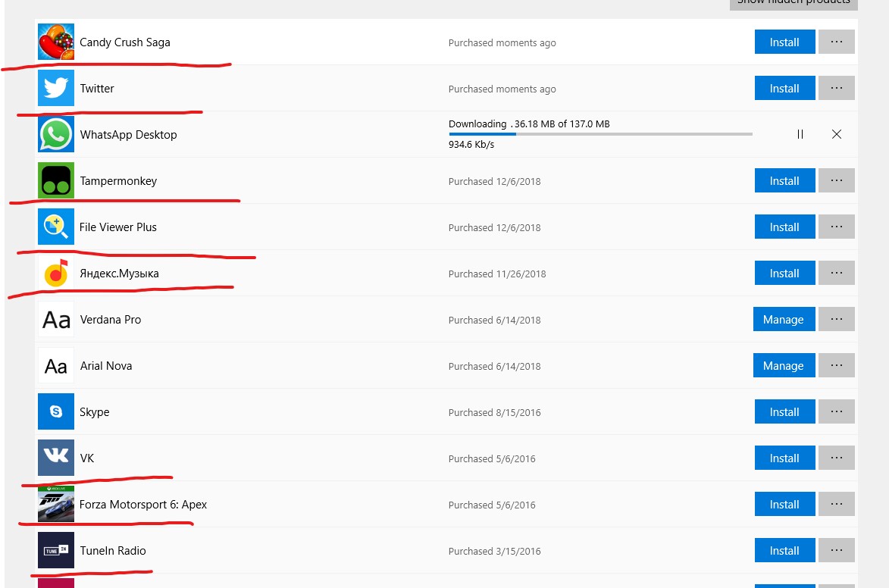The height and width of the screenshot is (588, 889).
Task: Manage the Verdana Pro font
Action: 784,319
